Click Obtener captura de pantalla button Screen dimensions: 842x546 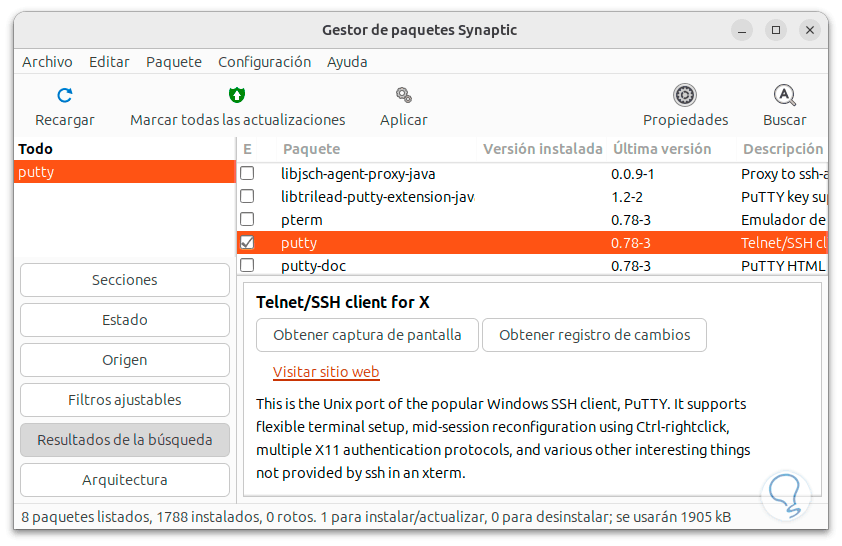pyautogui.click(x=367, y=336)
